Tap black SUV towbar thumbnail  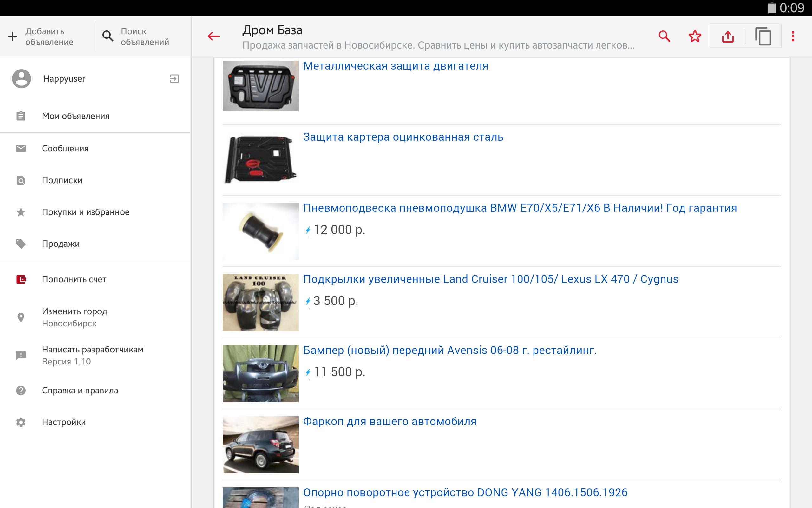pos(260,445)
